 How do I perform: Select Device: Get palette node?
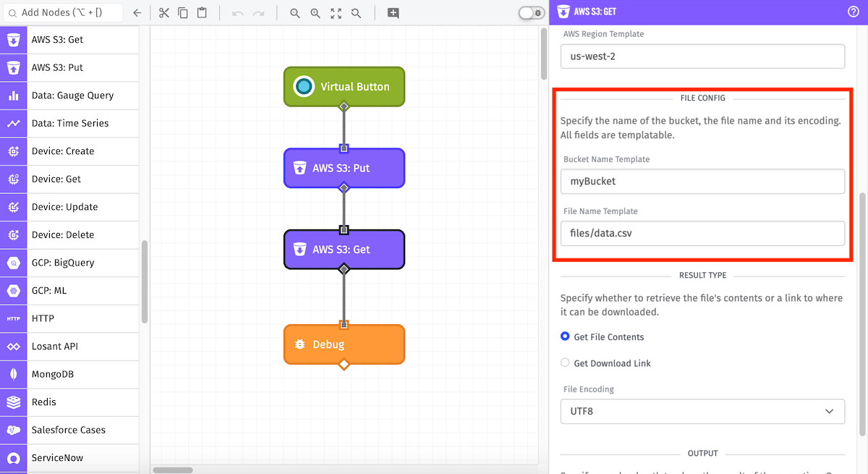69,179
